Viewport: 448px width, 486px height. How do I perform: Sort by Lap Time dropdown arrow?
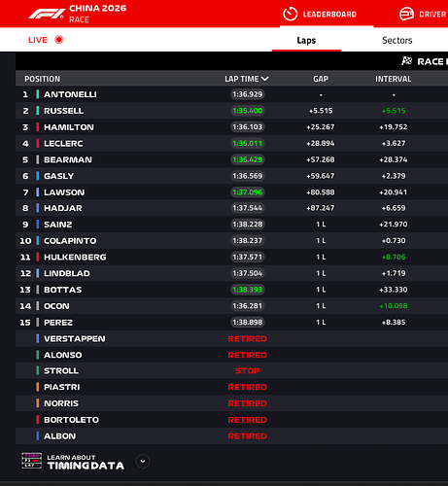point(265,79)
